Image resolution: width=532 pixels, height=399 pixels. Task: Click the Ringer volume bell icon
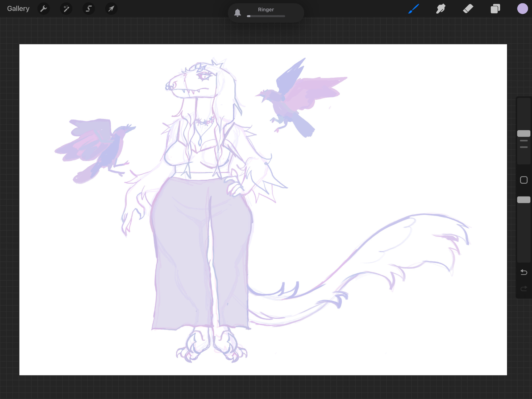coord(238,13)
